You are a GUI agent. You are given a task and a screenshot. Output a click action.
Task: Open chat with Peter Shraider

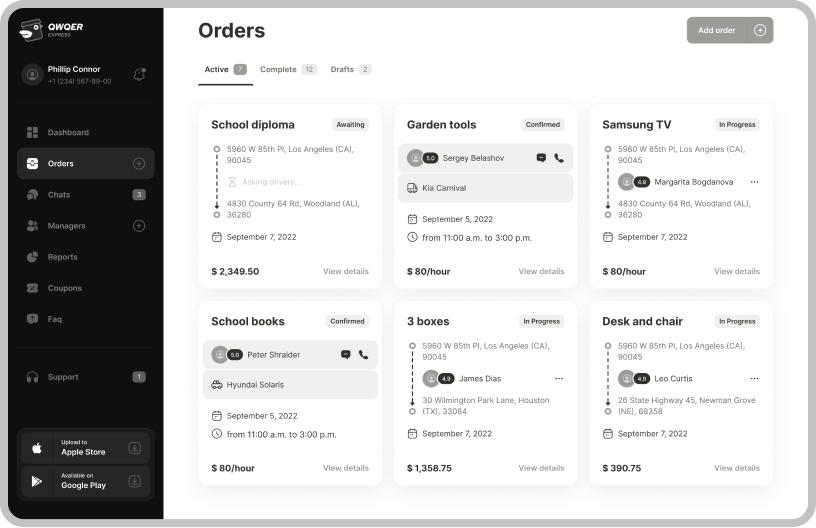click(345, 354)
